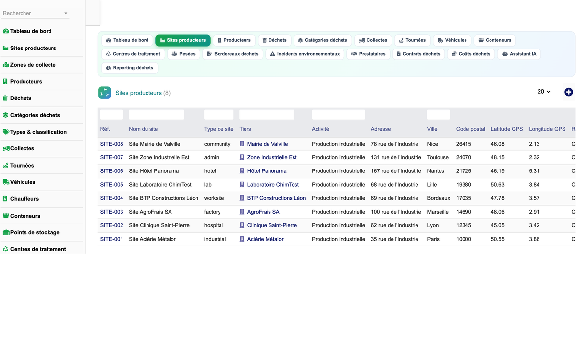Open the Tournées top tab
Image resolution: width=588 pixels, height=364 pixels.
pos(413,40)
